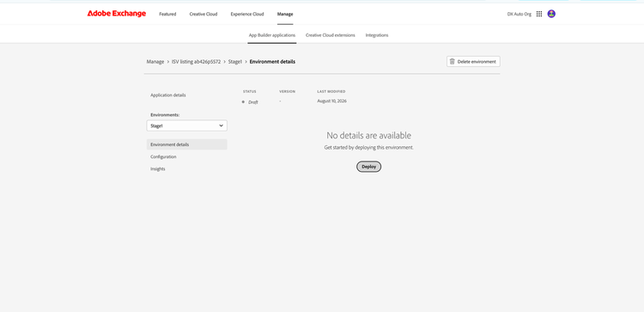Image resolution: width=644 pixels, height=312 pixels.
Task: Switch to Integrations tab
Action: click(377, 35)
